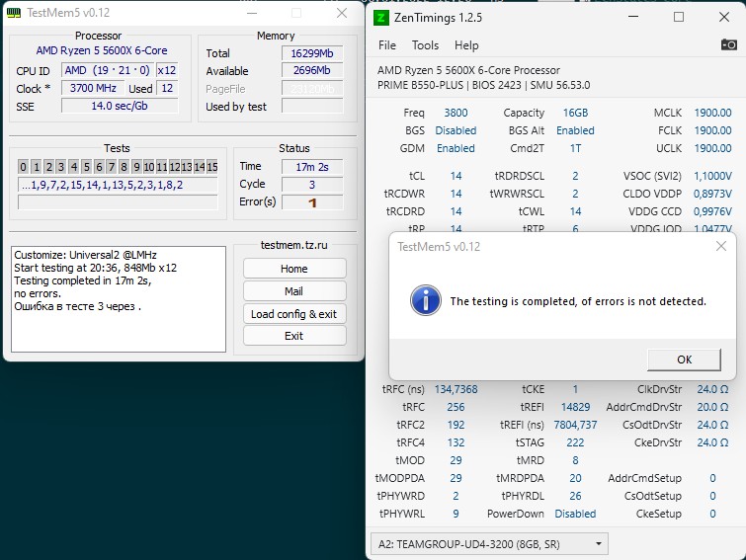Image resolution: width=746 pixels, height=560 pixels.
Task: Select test box 15 in Tests panel
Action: (x=212, y=166)
